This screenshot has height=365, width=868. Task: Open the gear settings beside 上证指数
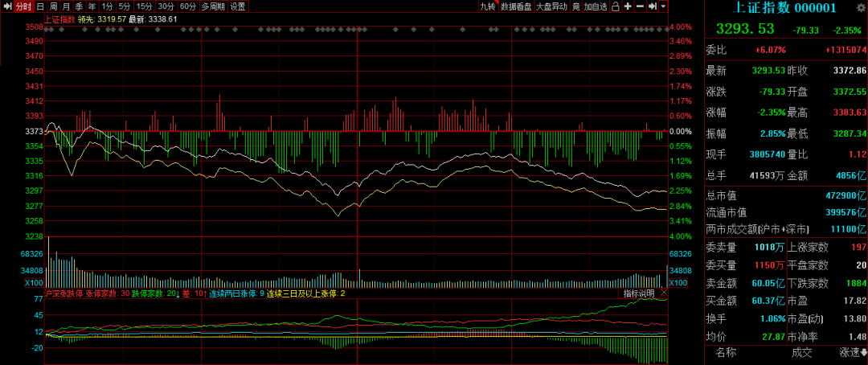pyautogui.click(x=861, y=7)
